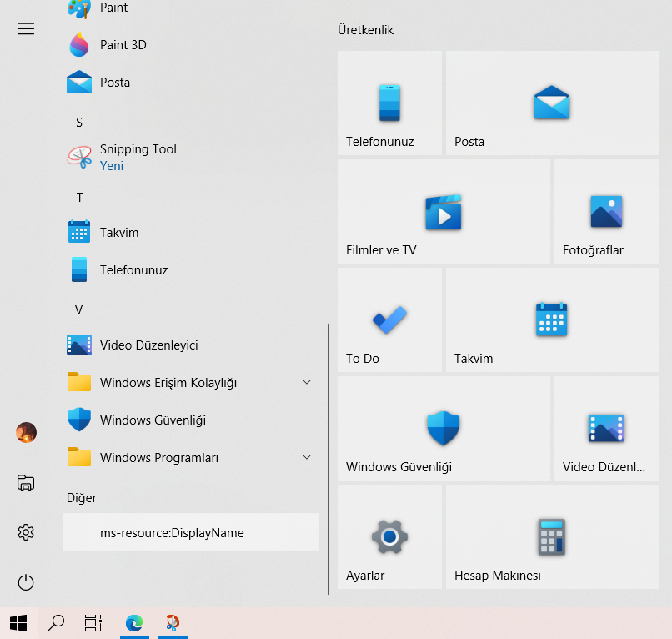Launch Snipping Tool from the app list
The height and width of the screenshot is (639, 672).
coord(191,157)
